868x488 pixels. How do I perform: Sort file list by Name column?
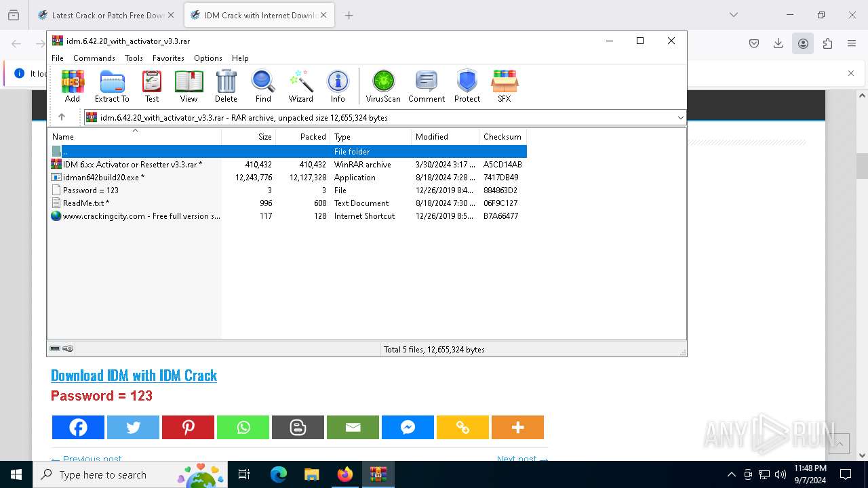click(x=134, y=136)
